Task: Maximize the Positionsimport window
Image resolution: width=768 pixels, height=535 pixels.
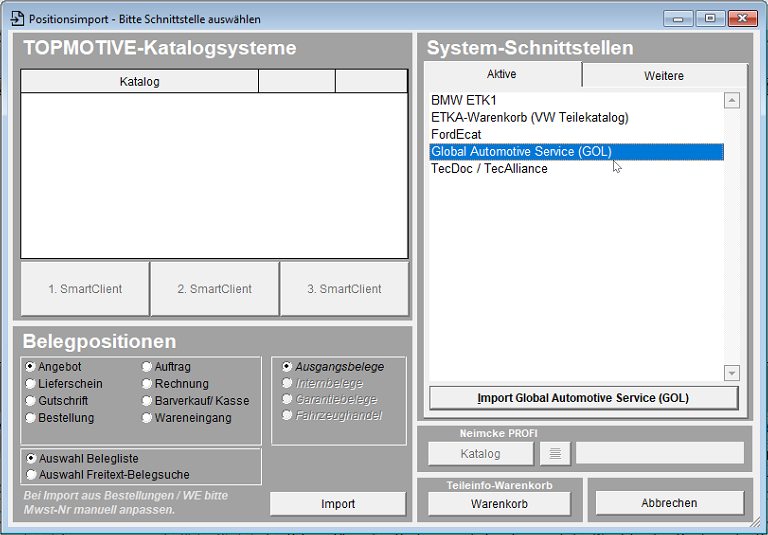Action: pos(710,19)
